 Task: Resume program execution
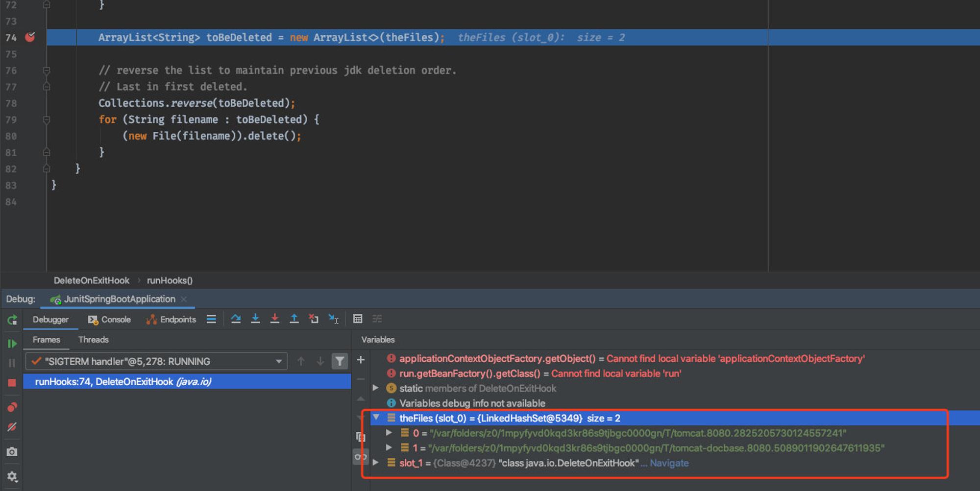point(12,344)
